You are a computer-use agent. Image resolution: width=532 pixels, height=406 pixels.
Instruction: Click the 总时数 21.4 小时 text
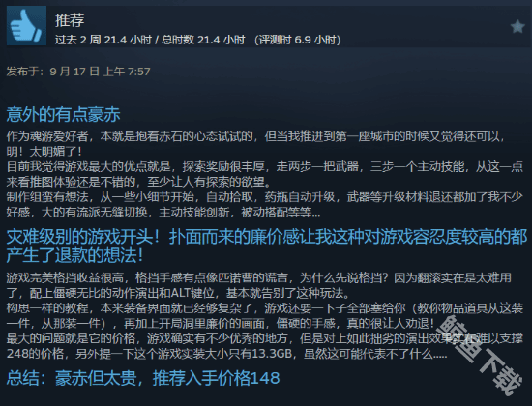203,40
